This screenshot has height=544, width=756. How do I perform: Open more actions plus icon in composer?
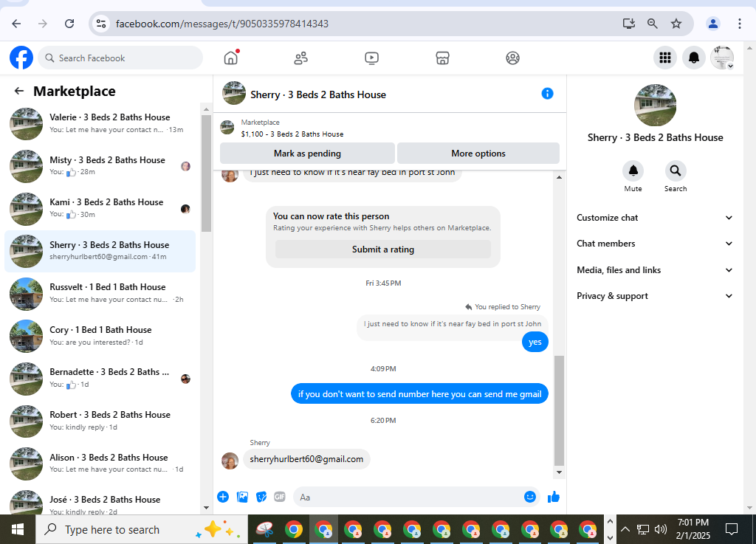[x=223, y=497]
